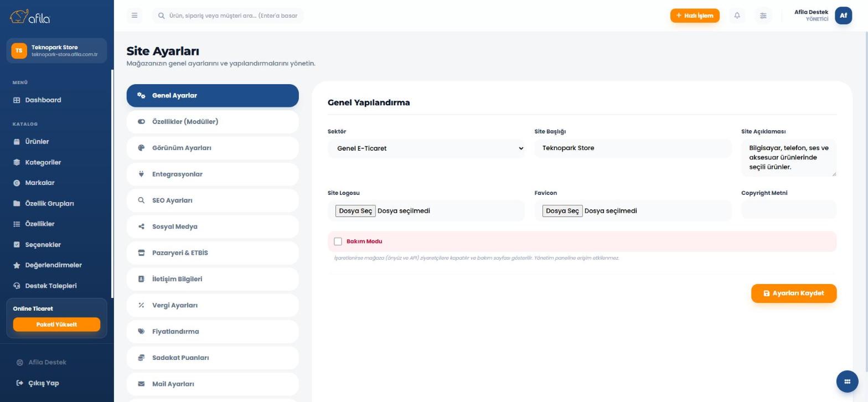Enable the Bakım Modu checkbox
Screen dimensions: 868x402
(x=338, y=241)
